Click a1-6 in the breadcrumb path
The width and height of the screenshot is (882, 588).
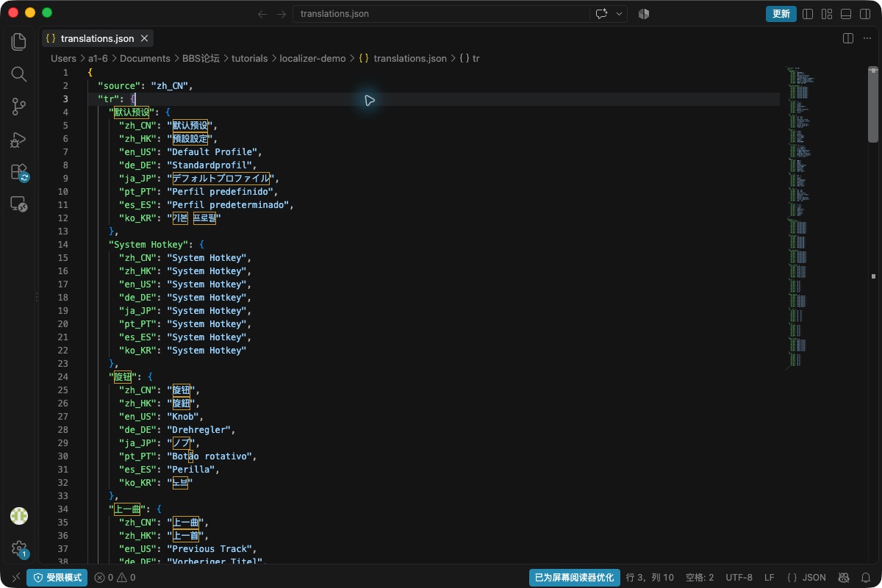pyautogui.click(x=98, y=58)
